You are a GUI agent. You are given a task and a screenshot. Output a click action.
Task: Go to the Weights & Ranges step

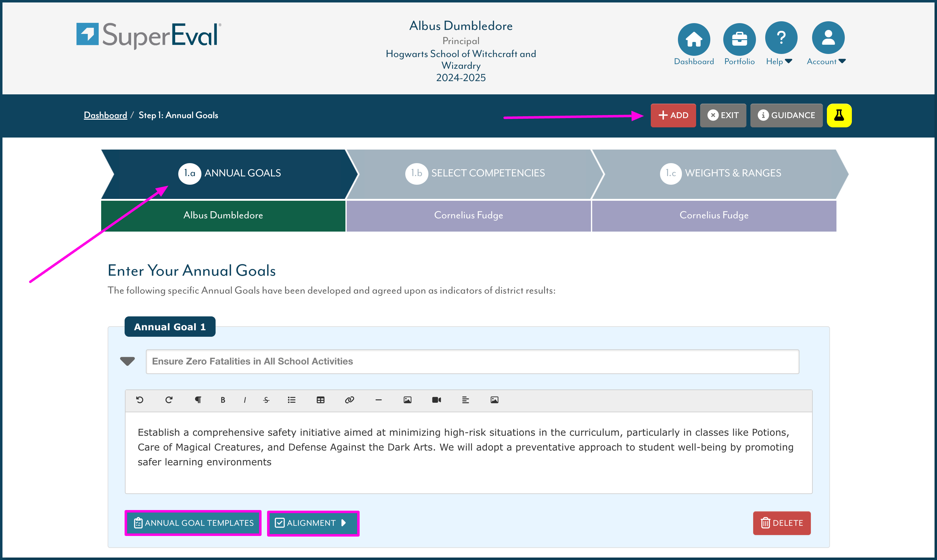pyautogui.click(x=720, y=174)
